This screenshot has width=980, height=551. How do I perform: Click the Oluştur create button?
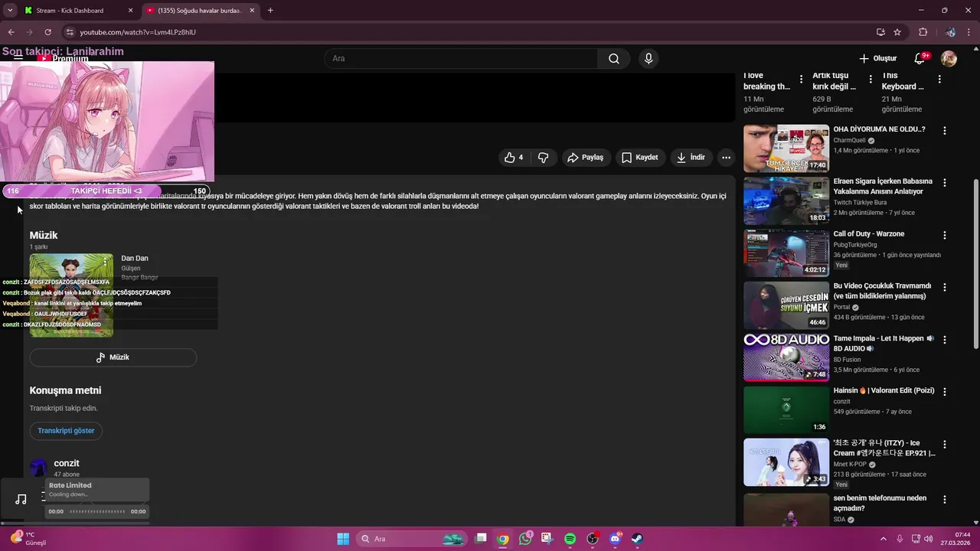tap(877, 58)
